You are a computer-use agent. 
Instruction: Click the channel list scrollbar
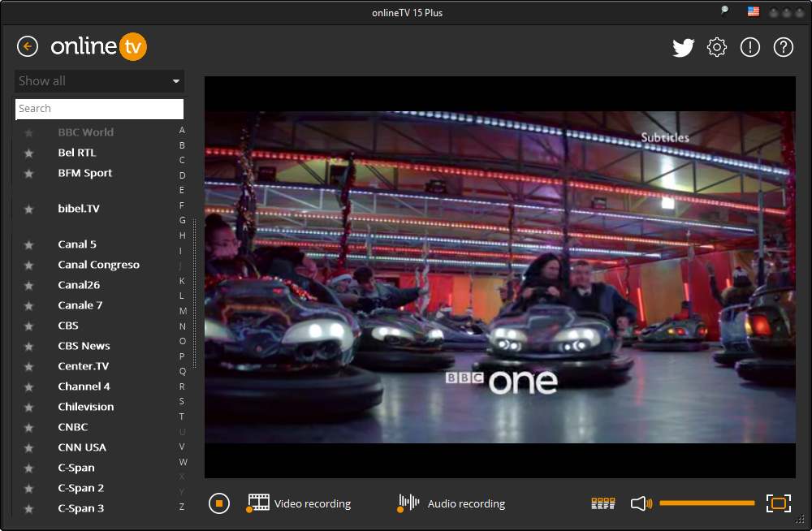(x=194, y=294)
